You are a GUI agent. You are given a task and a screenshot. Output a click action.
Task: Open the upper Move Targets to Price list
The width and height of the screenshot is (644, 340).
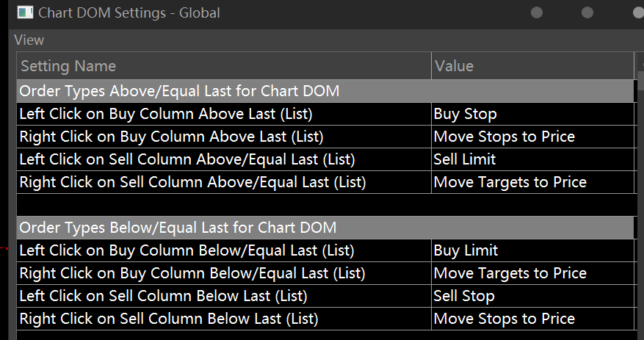click(532, 182)
